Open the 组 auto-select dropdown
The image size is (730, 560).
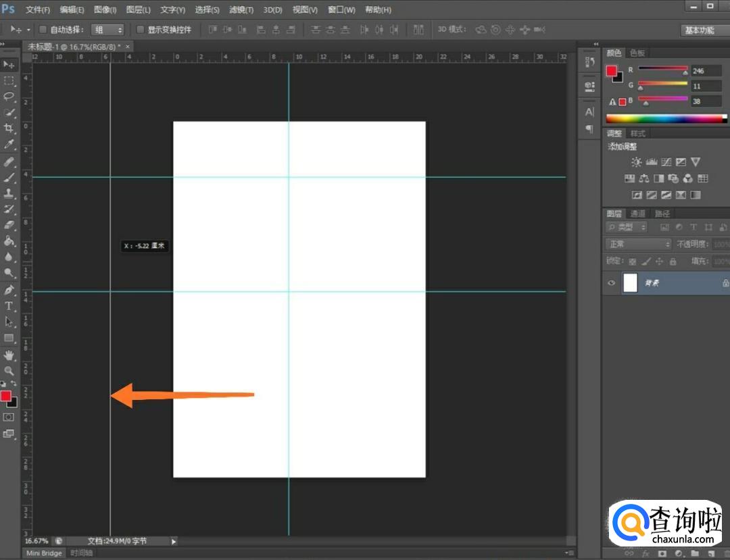pos(108,30)
